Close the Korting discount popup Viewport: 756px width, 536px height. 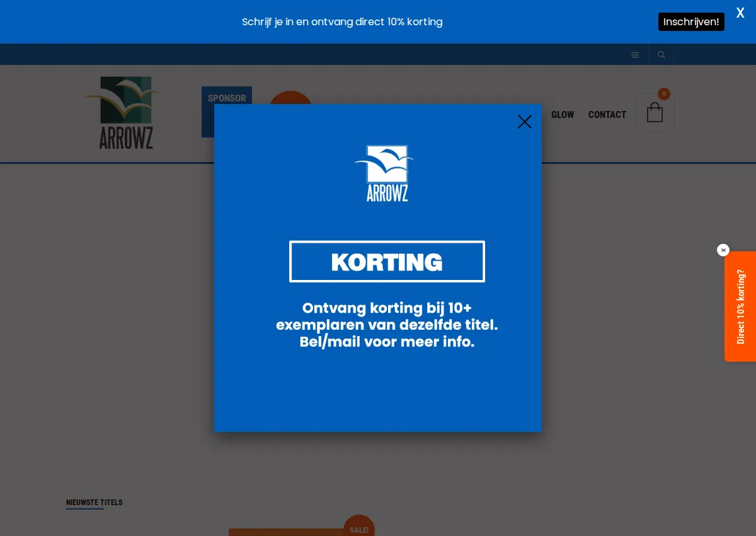(x=525, y=122)
